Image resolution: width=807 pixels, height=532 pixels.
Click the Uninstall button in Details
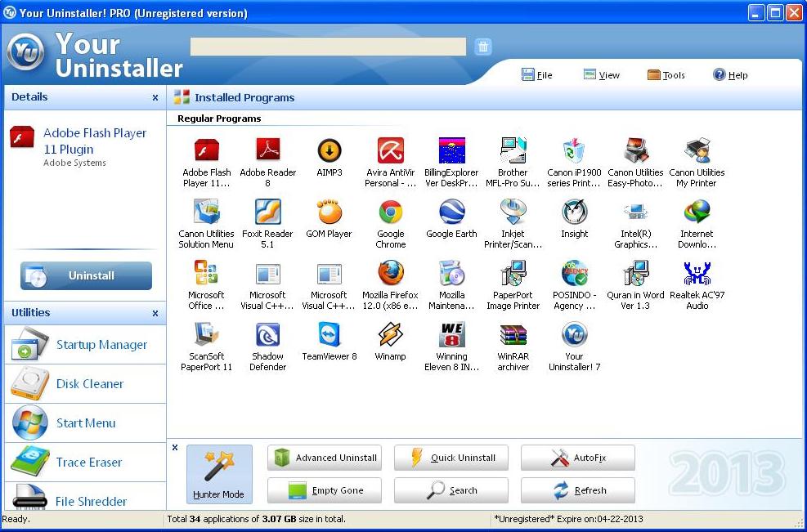[86, 275]
